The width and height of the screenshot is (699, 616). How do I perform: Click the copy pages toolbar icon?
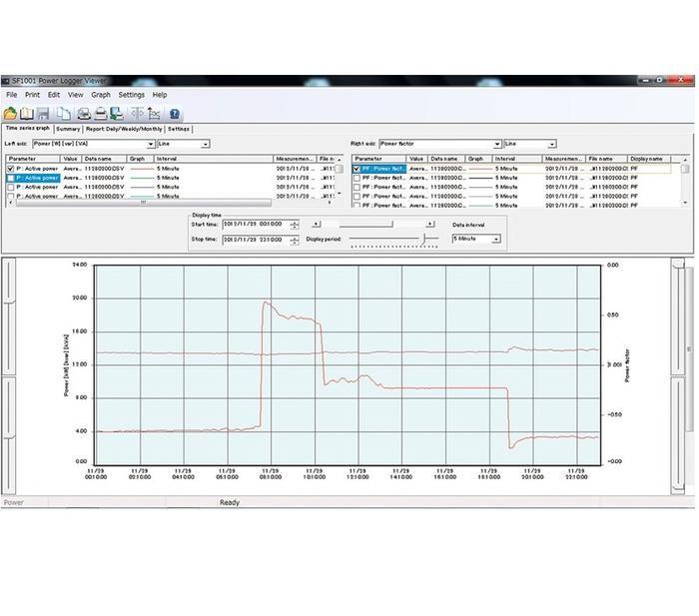64,114
